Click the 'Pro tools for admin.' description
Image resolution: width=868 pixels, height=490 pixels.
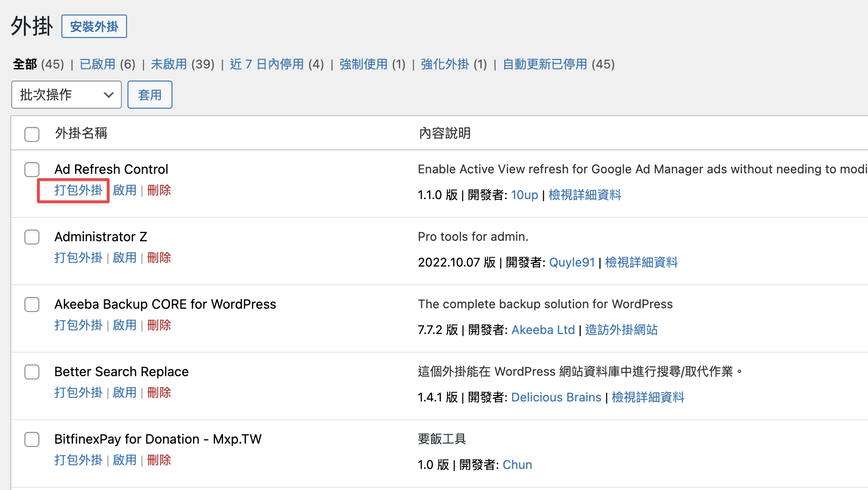pos(473,237)
